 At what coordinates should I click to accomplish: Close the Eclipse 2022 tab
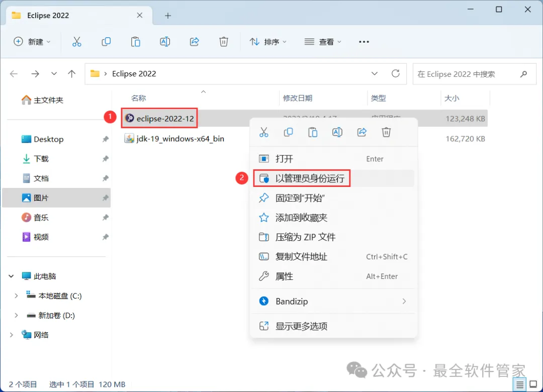140,15
